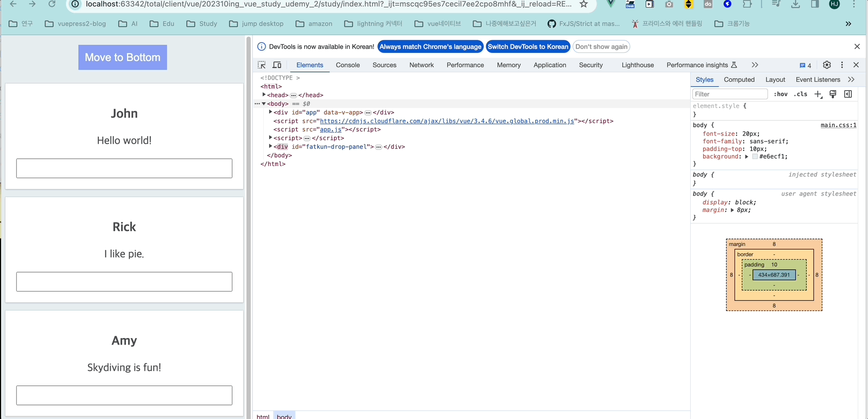Expand the fatkun-drop-panel div node

(270, 146)
